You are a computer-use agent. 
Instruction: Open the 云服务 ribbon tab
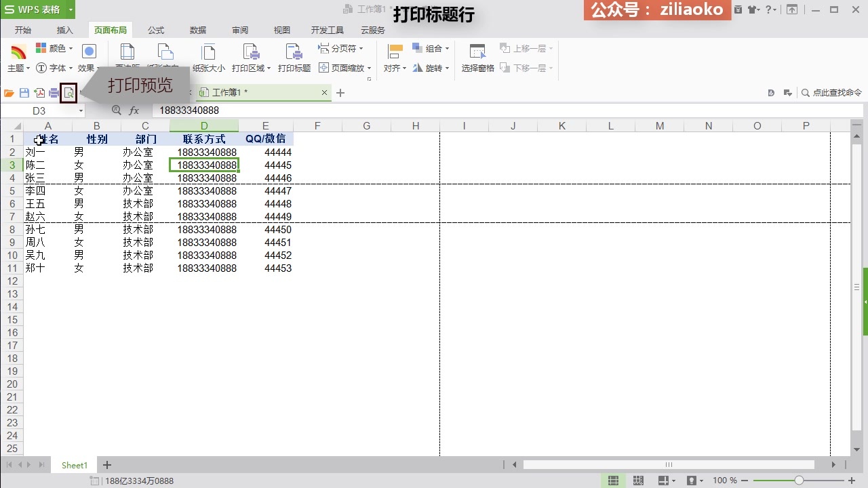click(373, 30)
